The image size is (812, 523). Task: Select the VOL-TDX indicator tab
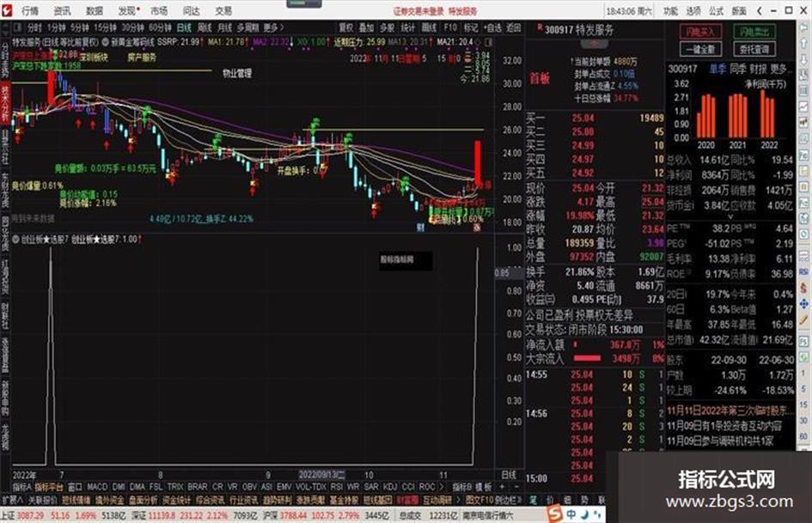(x=311, y=487)
